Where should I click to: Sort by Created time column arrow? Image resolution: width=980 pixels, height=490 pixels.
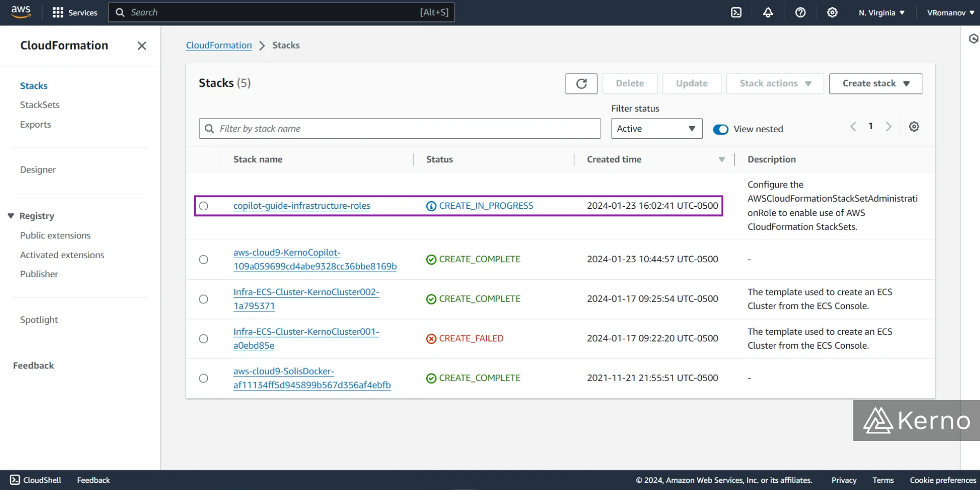(x=722, y=160)
